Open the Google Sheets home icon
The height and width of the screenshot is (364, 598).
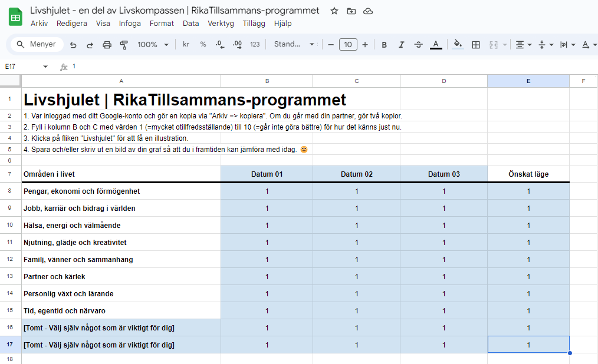[15, 17]
